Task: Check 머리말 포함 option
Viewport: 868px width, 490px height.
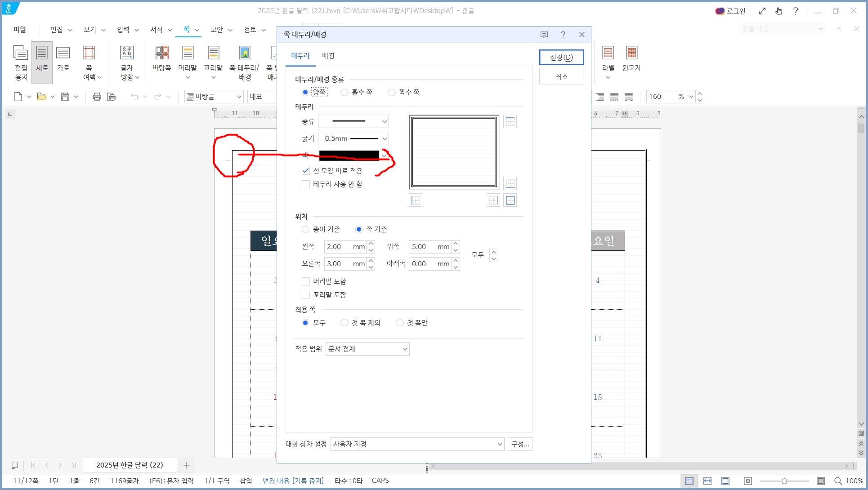Action: coord(306,281)
